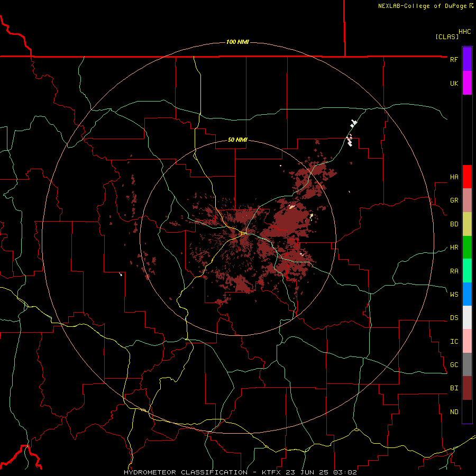Image resolution: width=476 pixels, height=476 pixels.
Task: Click the BD legend label
Action: tap(454, 224)
